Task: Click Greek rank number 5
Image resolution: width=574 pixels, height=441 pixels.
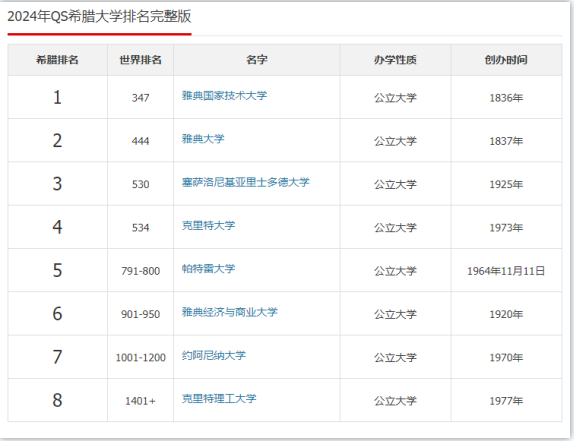Action: click(x=57, y=270)
